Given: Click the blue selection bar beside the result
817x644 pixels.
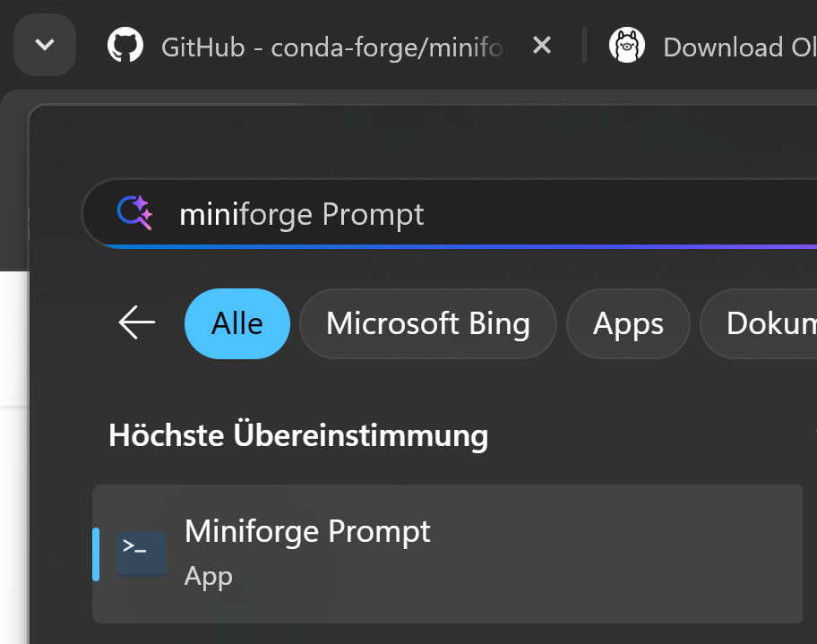Looking at the screenshot, I should pos(97,554).
